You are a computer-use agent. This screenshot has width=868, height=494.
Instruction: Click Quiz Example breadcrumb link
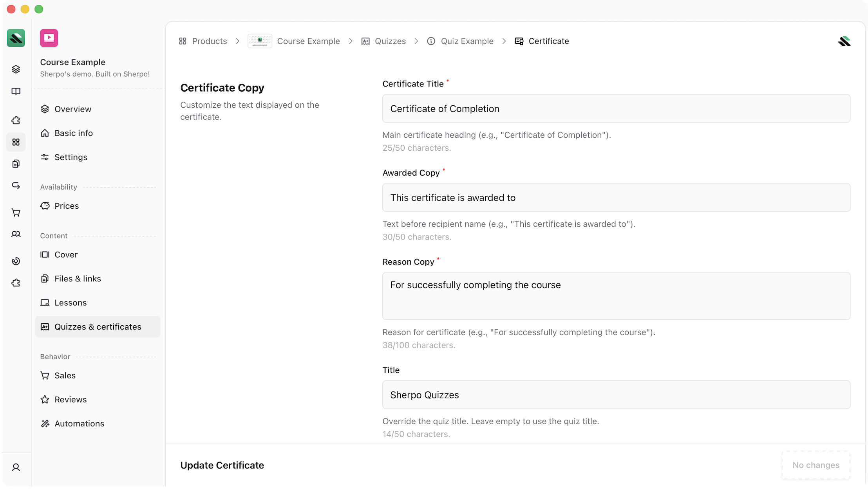pos(467,41)
